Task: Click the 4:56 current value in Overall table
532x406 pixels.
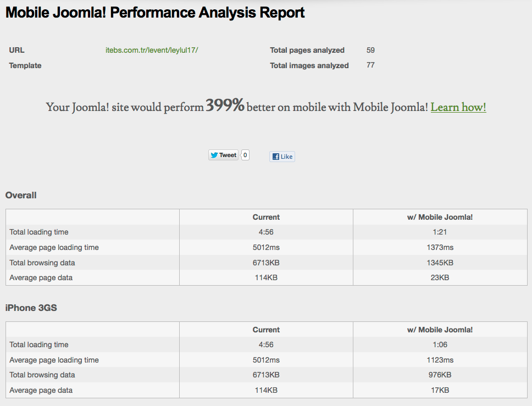Action: [266, 232]
